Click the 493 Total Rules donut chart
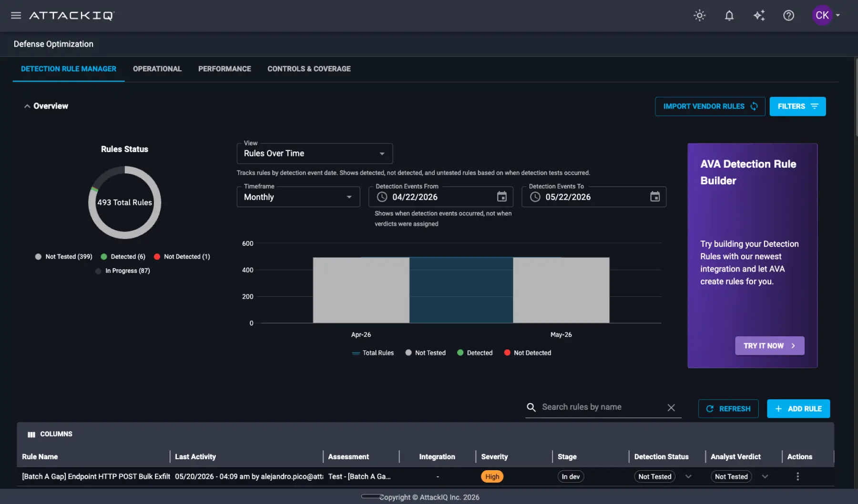 click(x=125, y=202)
